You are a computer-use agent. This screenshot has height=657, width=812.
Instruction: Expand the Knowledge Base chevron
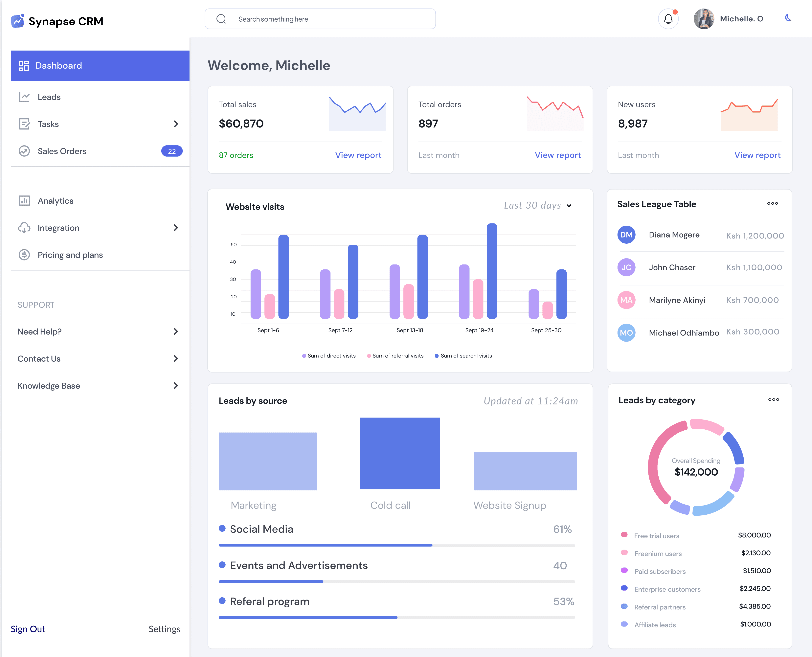(176, 386)
